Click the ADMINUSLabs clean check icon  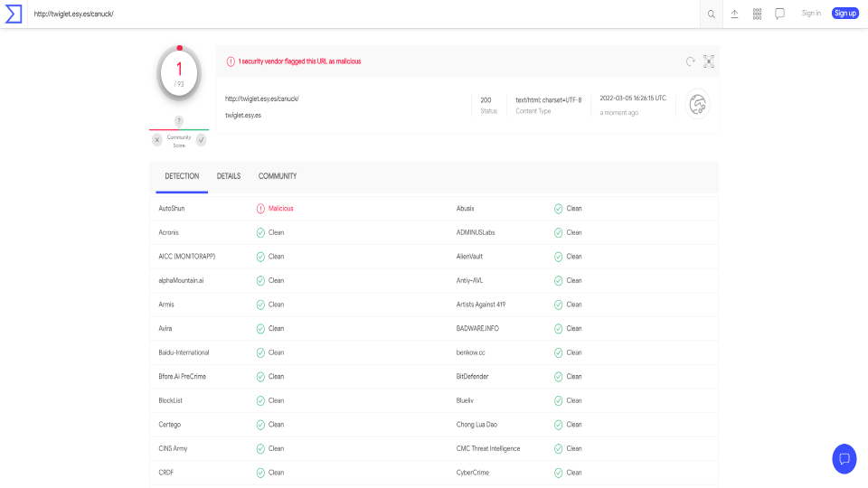coord(559,233)
